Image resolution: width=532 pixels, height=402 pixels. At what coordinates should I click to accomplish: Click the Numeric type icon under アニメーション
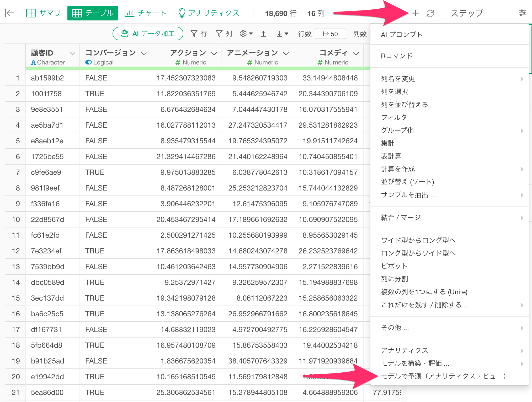tap(250, 62)
